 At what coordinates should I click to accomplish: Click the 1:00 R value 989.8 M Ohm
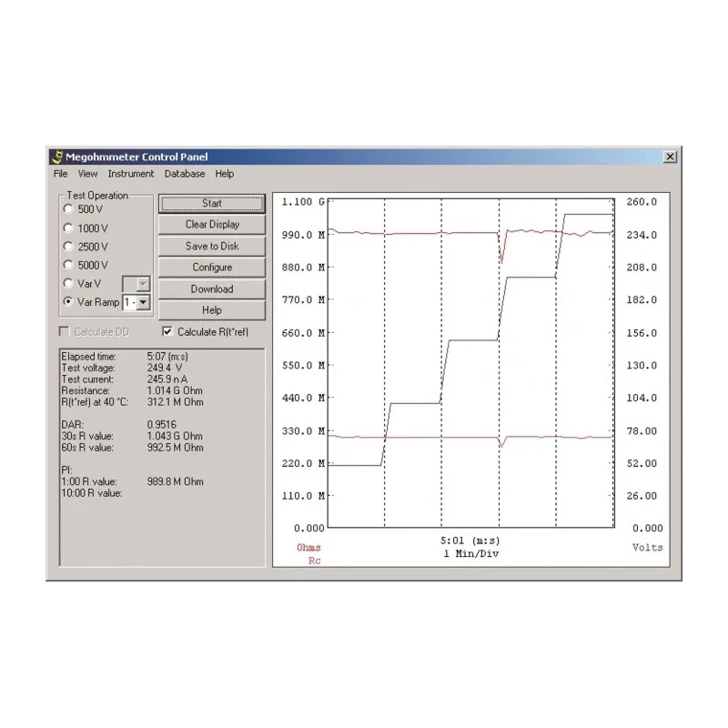click(x=175, y=481)
